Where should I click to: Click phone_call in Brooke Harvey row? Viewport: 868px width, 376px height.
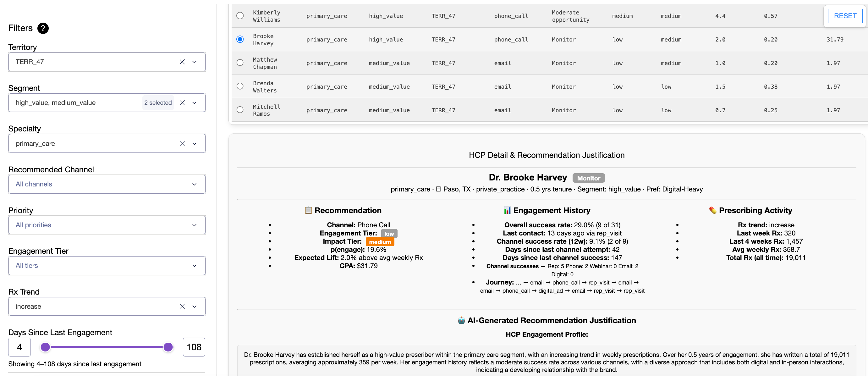point(511,39)
